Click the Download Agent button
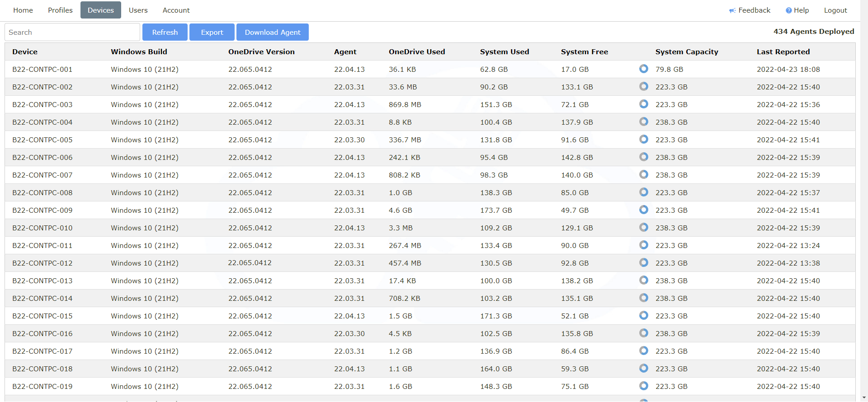This screenshot has width=868, height=402. (273, 32)
